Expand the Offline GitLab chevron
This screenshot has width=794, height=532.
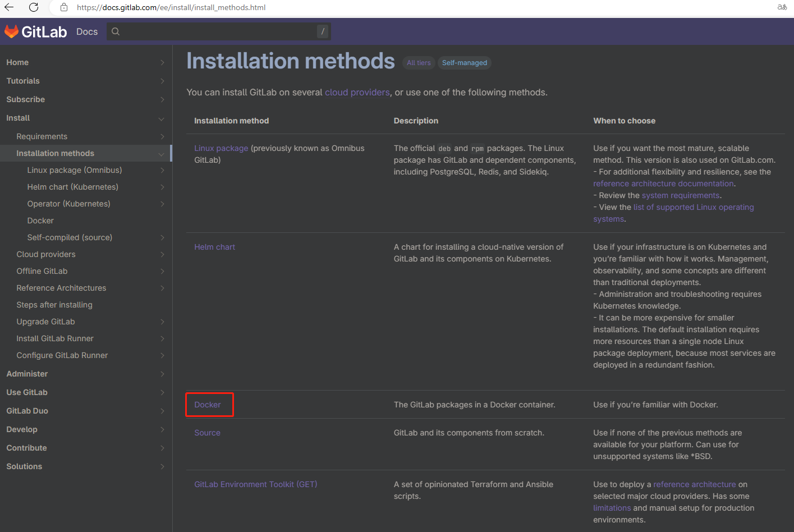(x=162, y=271)
